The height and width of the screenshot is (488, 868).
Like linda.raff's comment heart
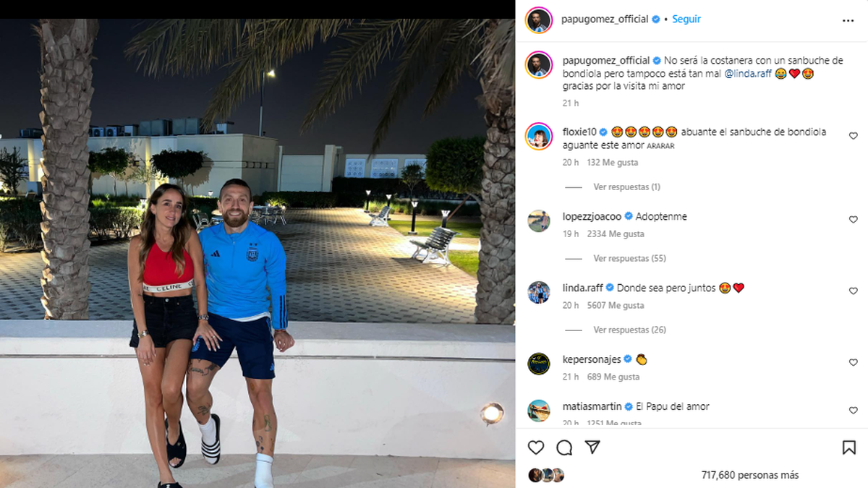point(854,291)
